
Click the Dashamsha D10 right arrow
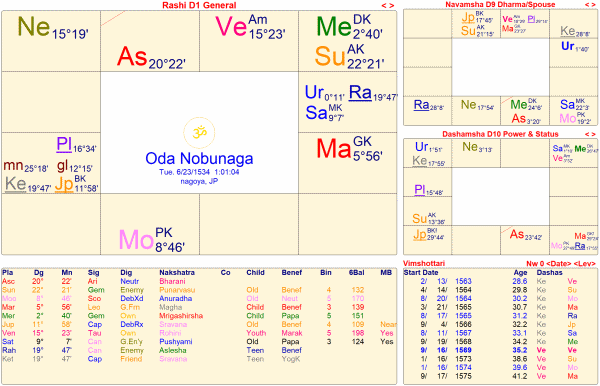(593, 134)
